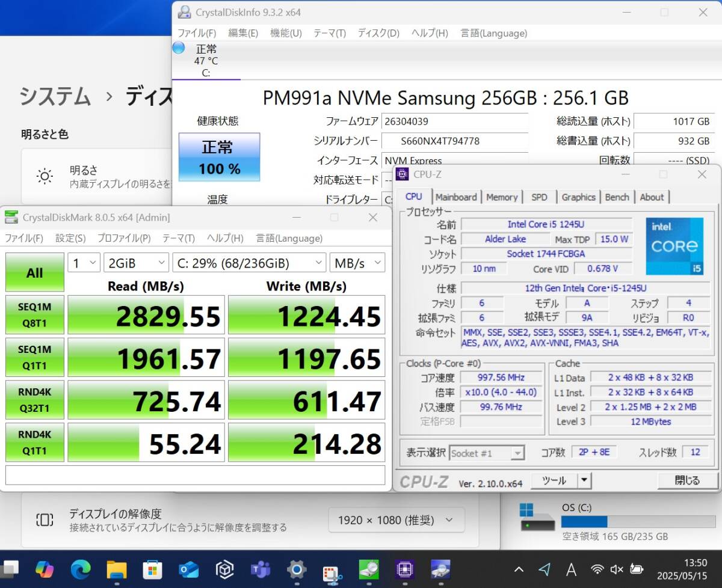Viewport: 722px width, 588px height.
Task: Click the brightness sun icon in Settings
Action: click(45, 176)
